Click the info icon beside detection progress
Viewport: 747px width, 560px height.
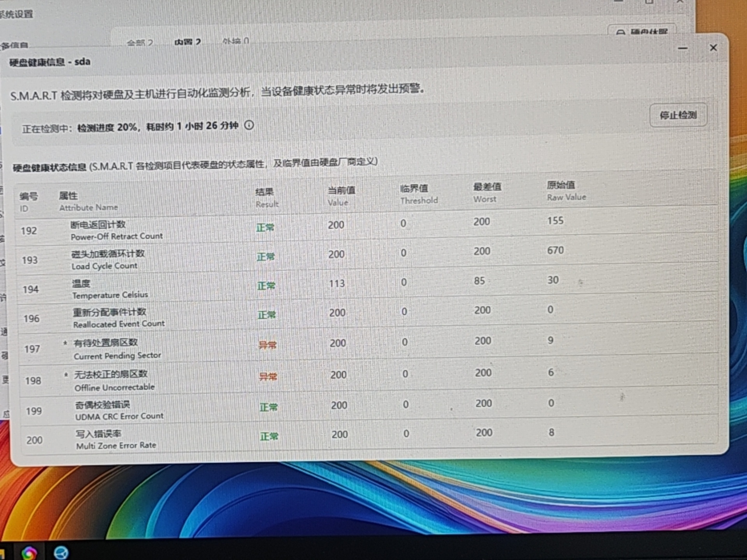(249, 125)
